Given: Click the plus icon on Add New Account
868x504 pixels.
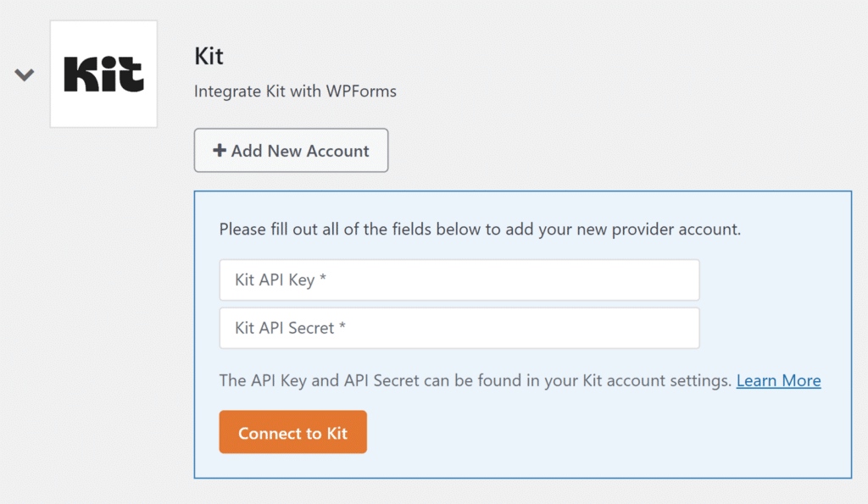Looking at the screenshot, I should pyautogui.click(x=220, y=151).
